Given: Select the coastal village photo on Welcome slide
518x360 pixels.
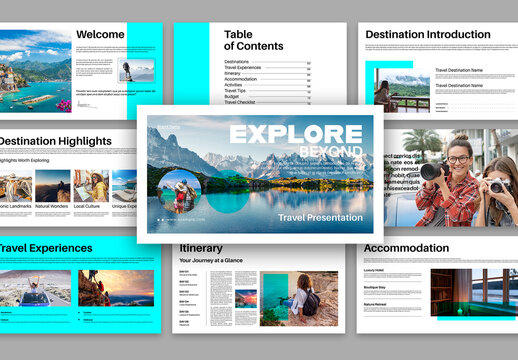Looking at the screenshot, I should (x=36, y=71).
